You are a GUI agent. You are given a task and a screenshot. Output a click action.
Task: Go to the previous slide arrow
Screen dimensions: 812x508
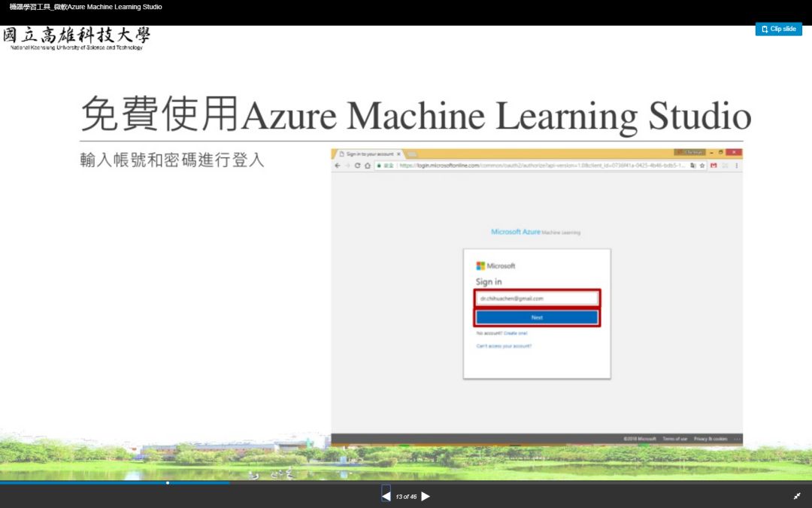click(x=386, y=496)
